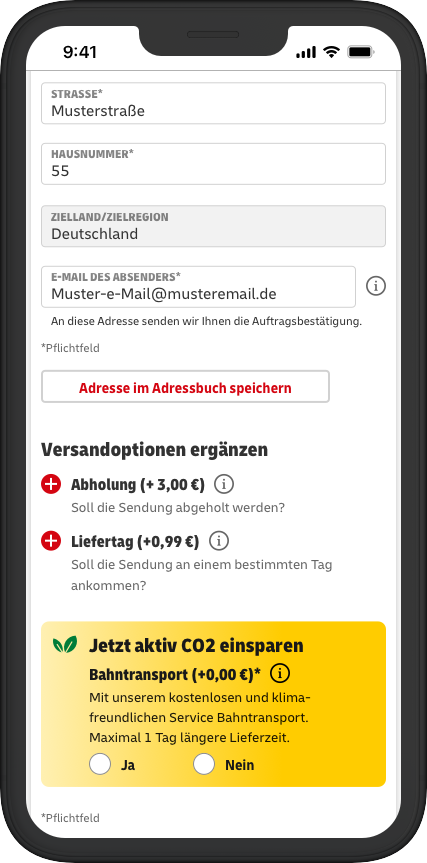This screenshot has height=863, width=427.
Task: Show info for Liefertag option
Action: click(x=218, y=541)
